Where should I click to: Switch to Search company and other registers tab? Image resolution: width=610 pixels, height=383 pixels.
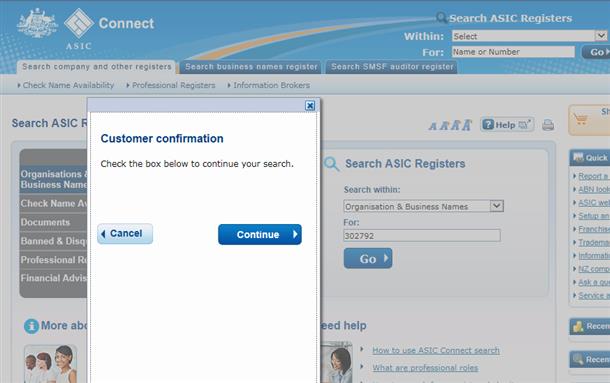click(96, 67)
